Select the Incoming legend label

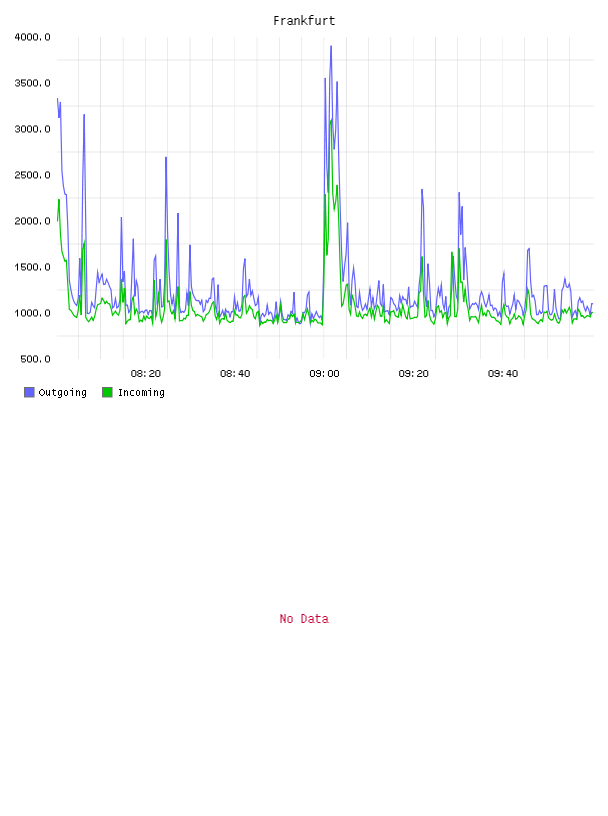(141, 392)
